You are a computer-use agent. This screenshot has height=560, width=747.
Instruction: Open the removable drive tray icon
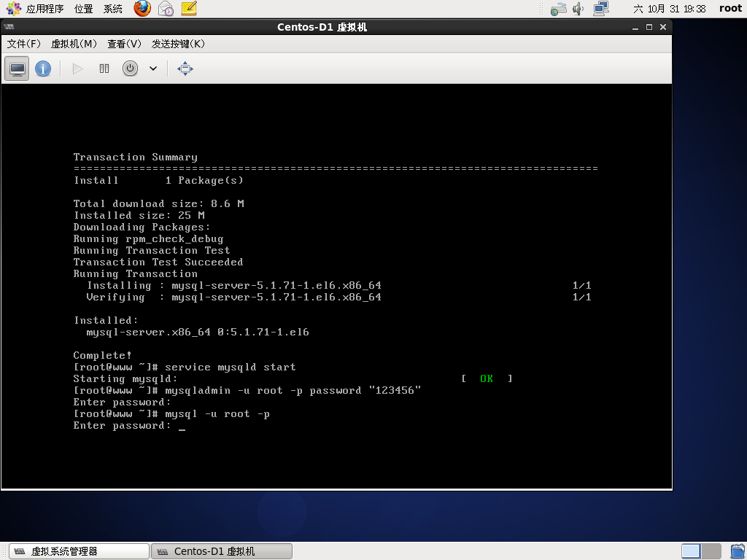coord(558,9)
